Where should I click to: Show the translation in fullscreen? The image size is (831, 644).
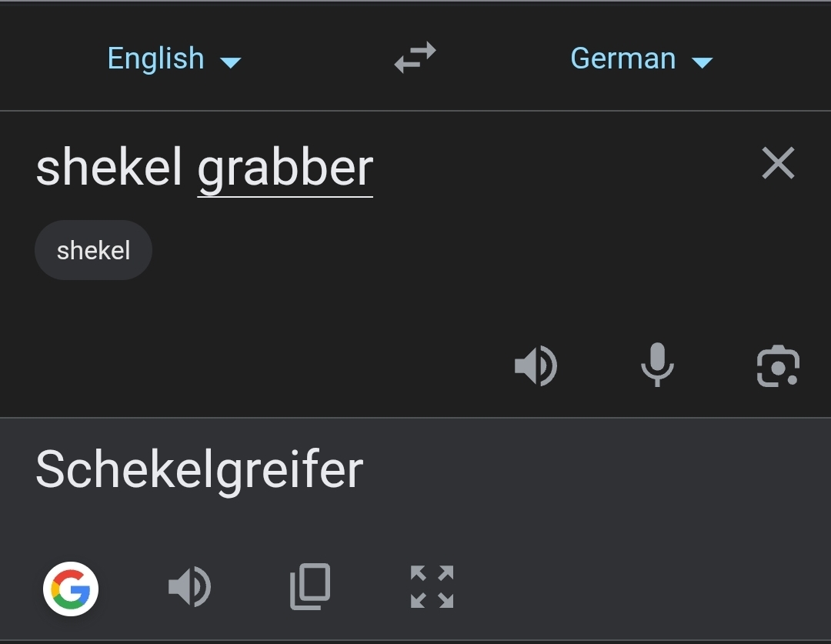click(x=432, y=587)
